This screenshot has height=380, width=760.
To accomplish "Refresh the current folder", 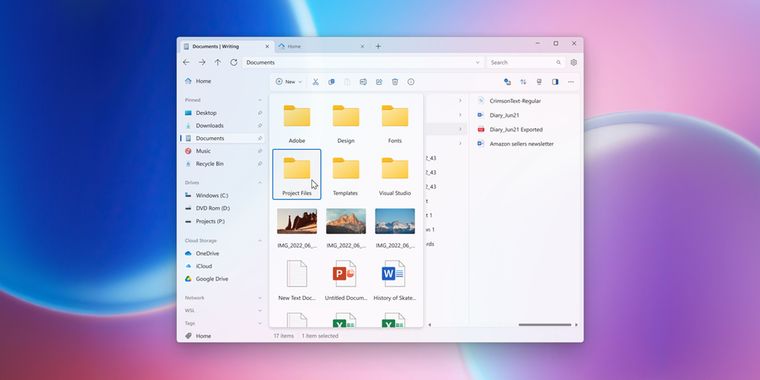I will click(234, 63).
